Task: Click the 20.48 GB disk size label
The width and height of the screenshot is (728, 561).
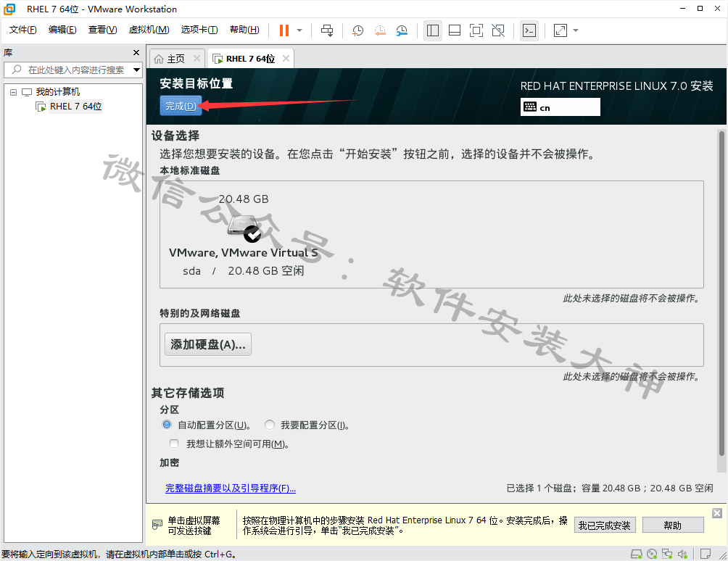Action: click(244, 199)
